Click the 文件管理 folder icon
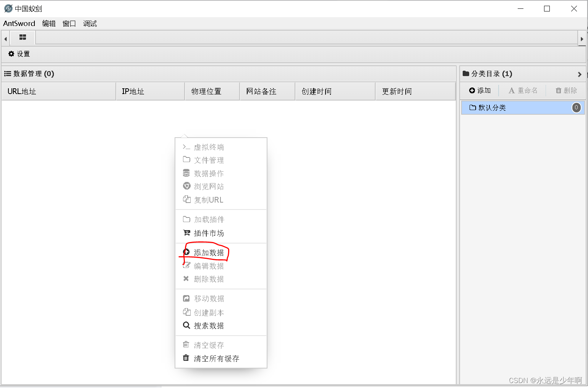The width and height of the screenshot is (588, 388). pyautogui.click(x=186, y=159)
